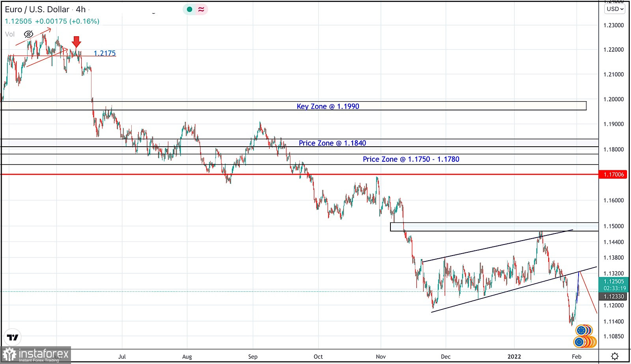631x364 pixels.
Task: Click the 2022 label on time axis
Action: coord(514,357)
